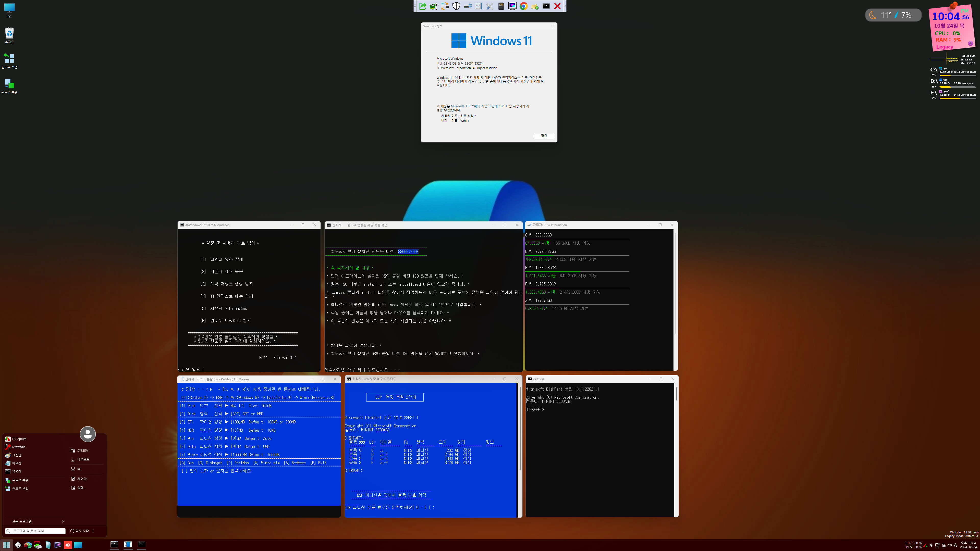Screen dimensions: 980x551
Task: Click the USB safely remove tray icon
Action: [944, 545]
